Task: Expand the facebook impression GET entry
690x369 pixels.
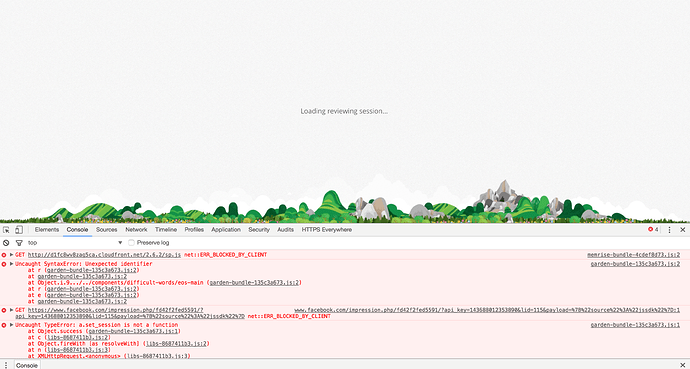Action: point(12,310)
